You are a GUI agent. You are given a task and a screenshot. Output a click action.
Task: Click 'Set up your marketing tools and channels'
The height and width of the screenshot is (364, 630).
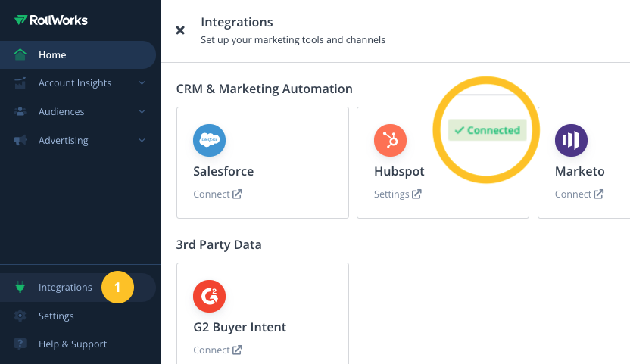pyautogui.click(x=293, y=40)
